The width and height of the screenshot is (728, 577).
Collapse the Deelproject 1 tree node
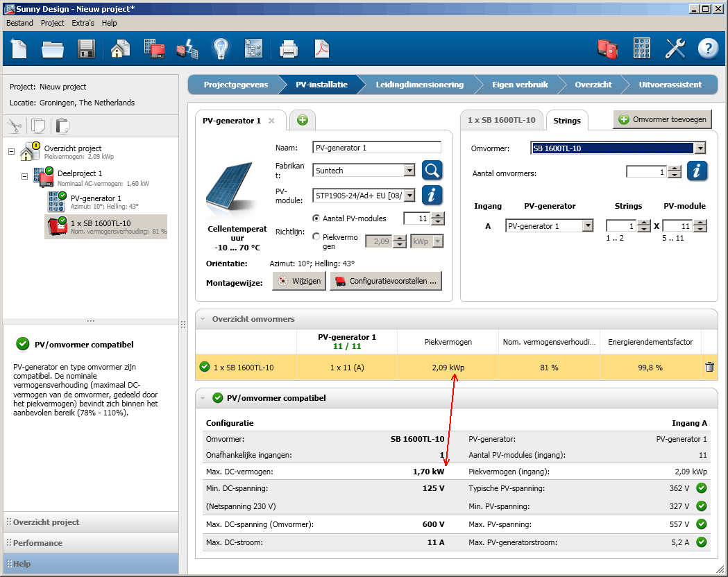[24, 177]
